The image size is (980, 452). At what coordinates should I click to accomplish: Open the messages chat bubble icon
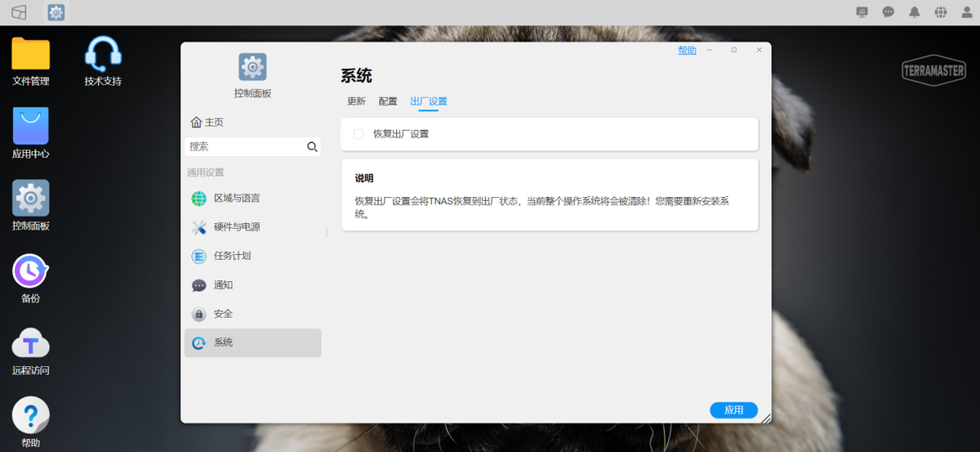[x=889, y=12]
